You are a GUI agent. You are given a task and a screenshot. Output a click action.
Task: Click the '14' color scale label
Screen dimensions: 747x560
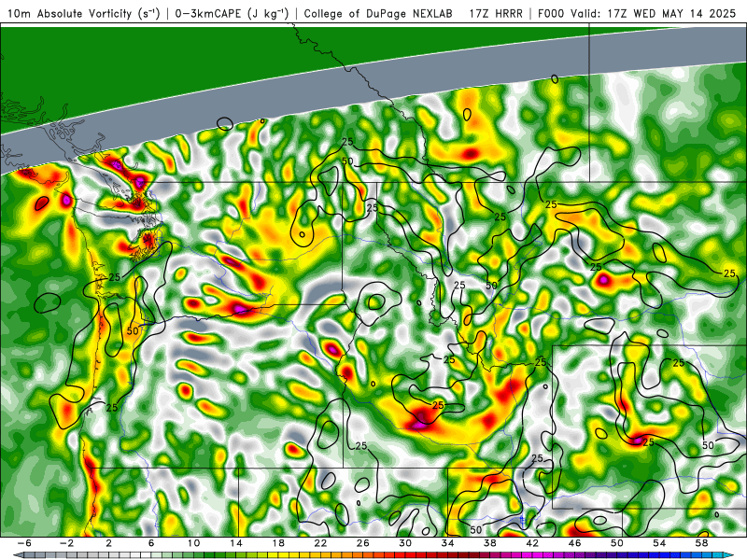tap(236, 543)
